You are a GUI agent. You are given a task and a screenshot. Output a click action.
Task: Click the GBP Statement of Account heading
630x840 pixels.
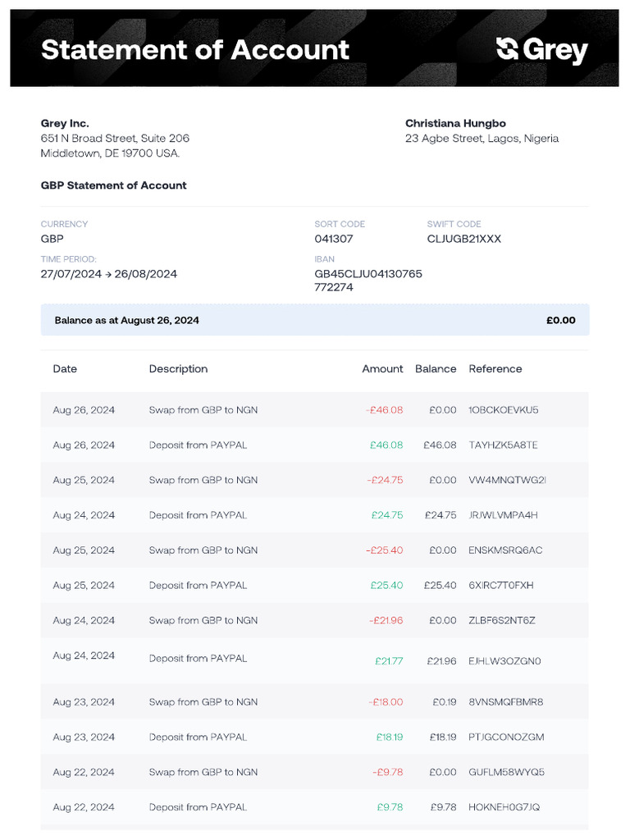coord(113,185)
